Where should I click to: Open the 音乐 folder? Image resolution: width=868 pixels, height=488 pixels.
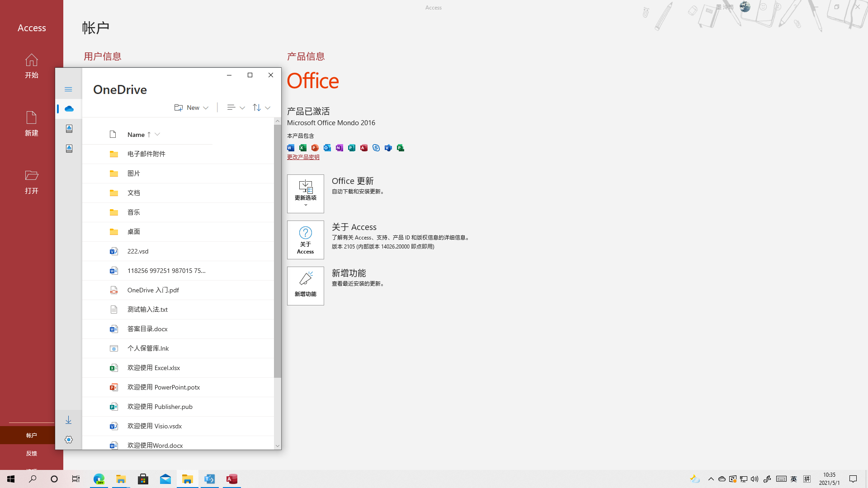[178, 212]
